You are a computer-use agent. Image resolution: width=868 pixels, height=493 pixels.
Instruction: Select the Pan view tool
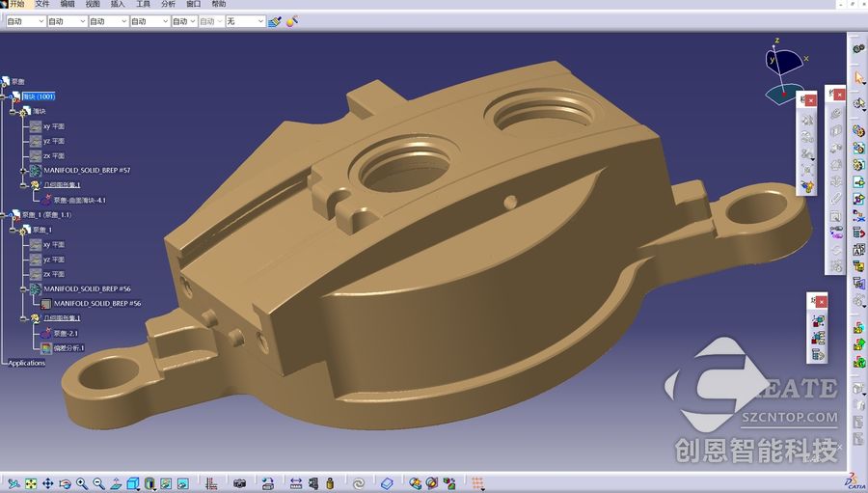tap(48, 483)
